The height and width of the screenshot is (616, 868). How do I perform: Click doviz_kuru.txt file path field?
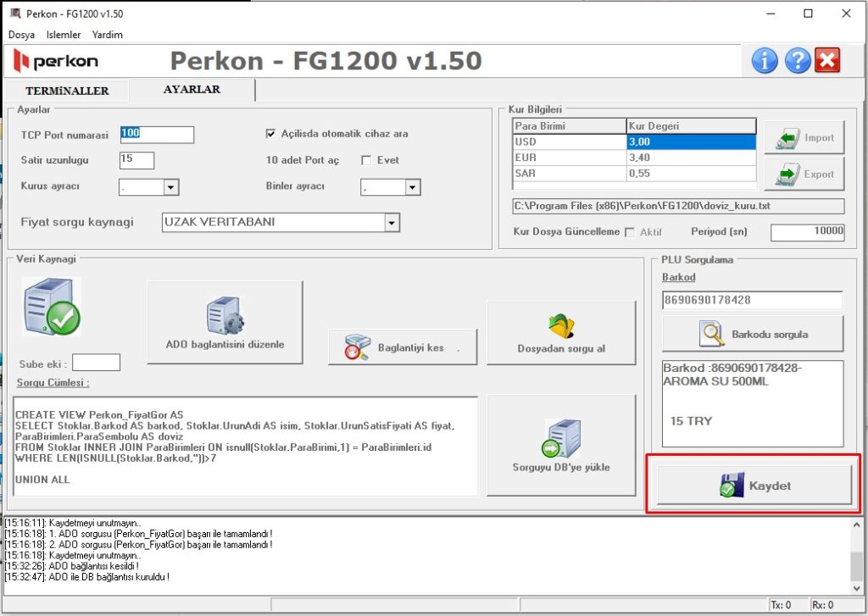(x=678, y=206)
